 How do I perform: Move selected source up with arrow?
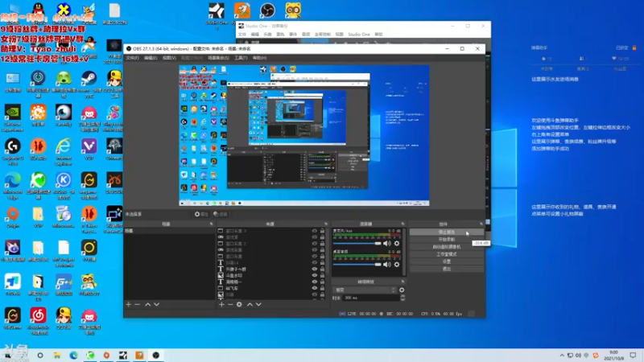(x=250, y=305)
